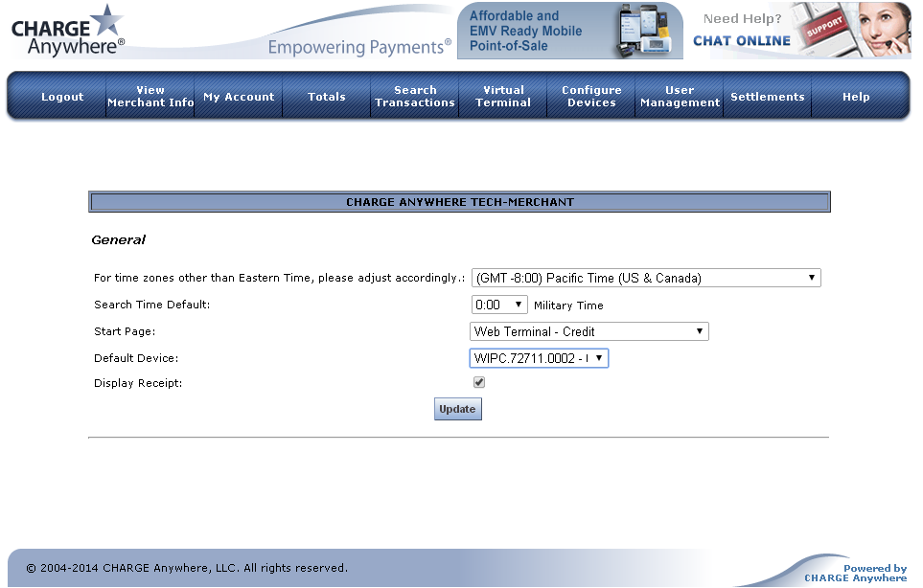Screen dimensions: 923x588
Task: Uncheck the Display Receipt checkbox
Action: point(479,383)
